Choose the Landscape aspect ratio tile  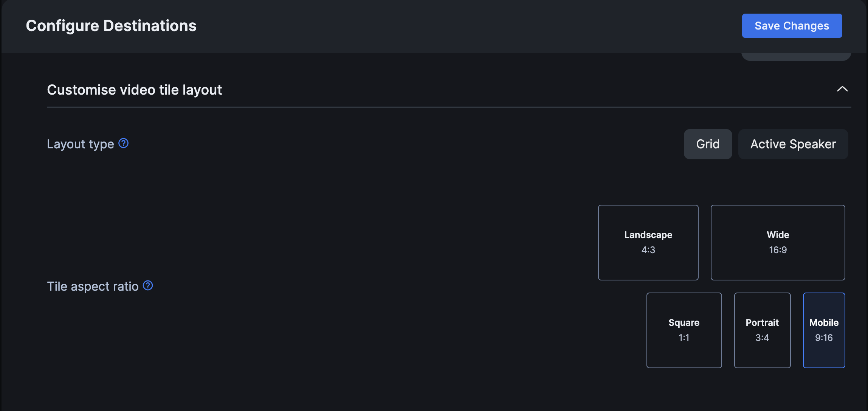pyautogui.click(x=648, y=242)
